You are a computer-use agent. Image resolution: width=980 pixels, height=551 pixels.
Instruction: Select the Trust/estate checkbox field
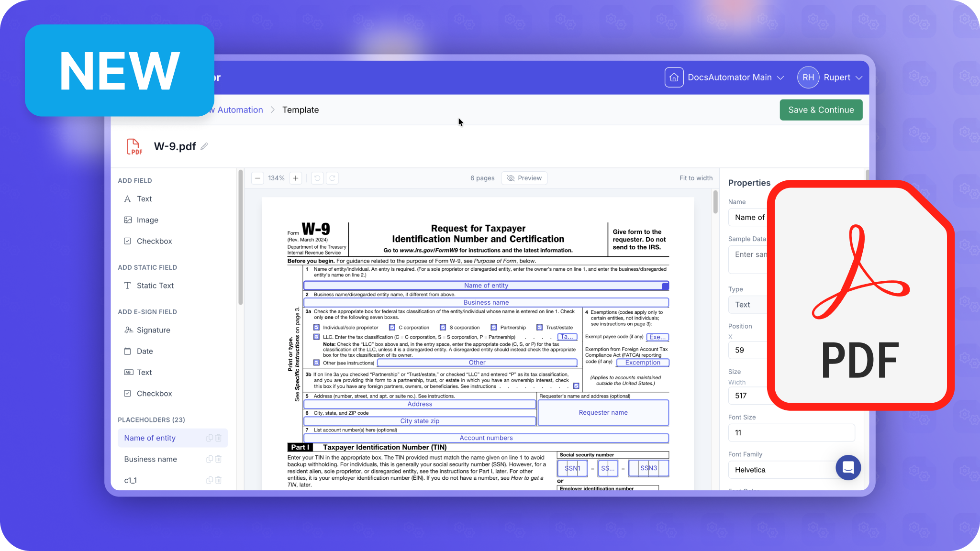pyautogui.click(x=539, y=328)
